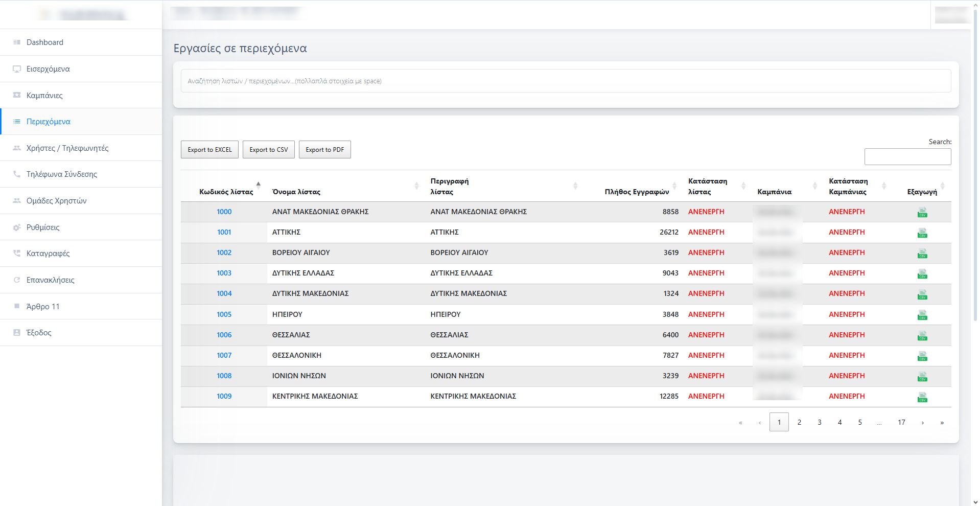Focus the table Search input field

(x=907, y=157)
